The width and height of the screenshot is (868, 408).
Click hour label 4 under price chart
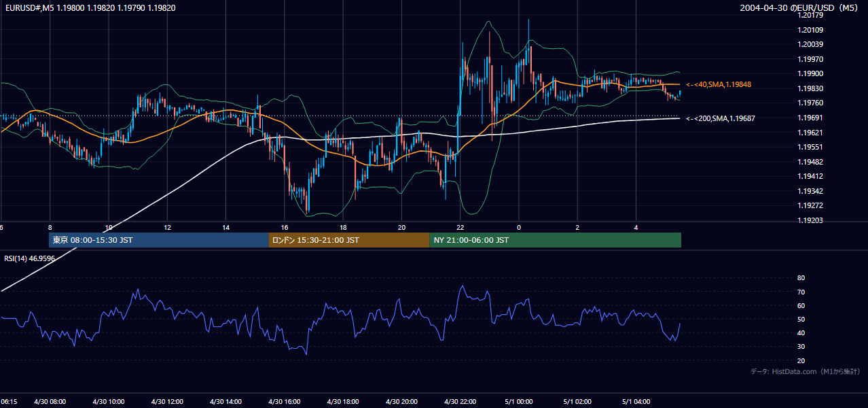click(636, 228)
